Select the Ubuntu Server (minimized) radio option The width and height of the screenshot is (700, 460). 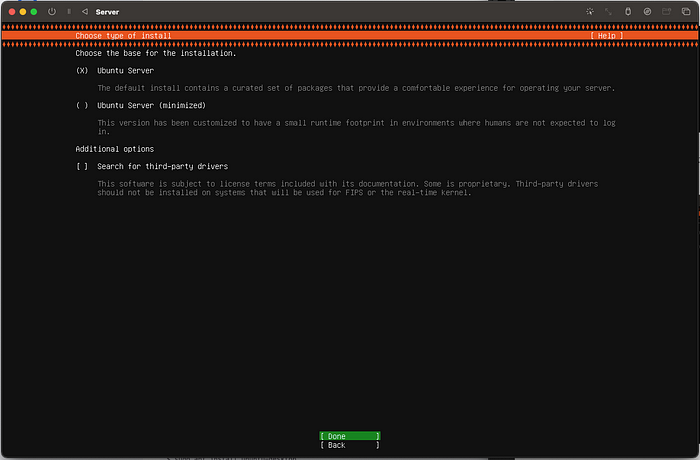click(82, 105)
